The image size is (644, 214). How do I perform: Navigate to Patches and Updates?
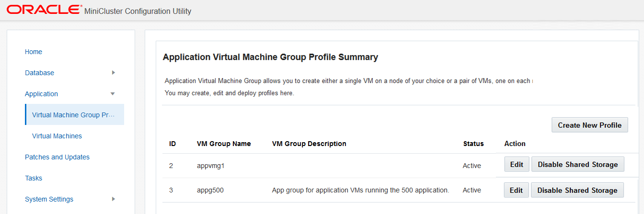(x=57, y=157)
